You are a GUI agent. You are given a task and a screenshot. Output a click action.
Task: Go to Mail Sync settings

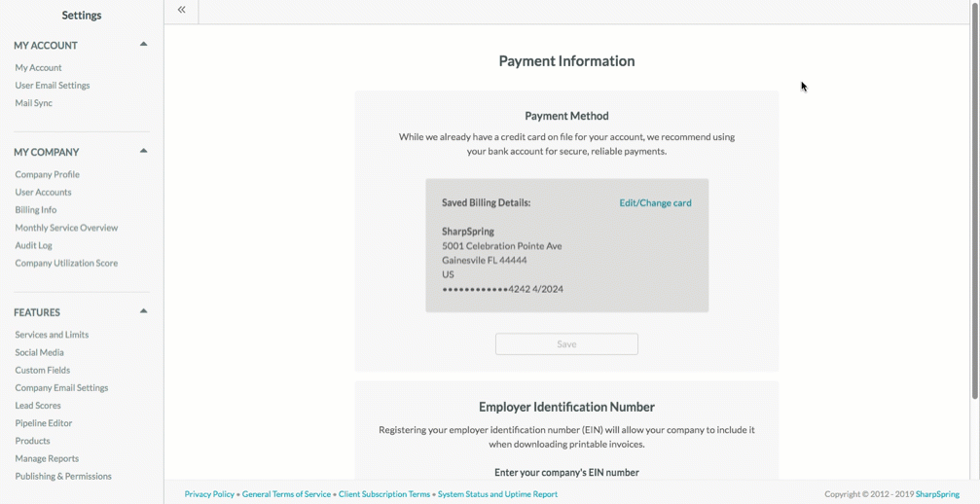(x=34, y=103)
